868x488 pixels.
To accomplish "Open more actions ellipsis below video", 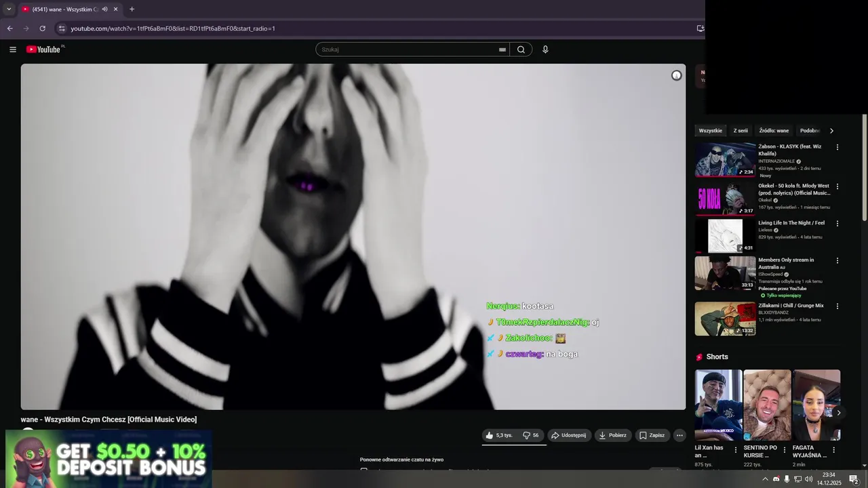I will pos(679,435).
